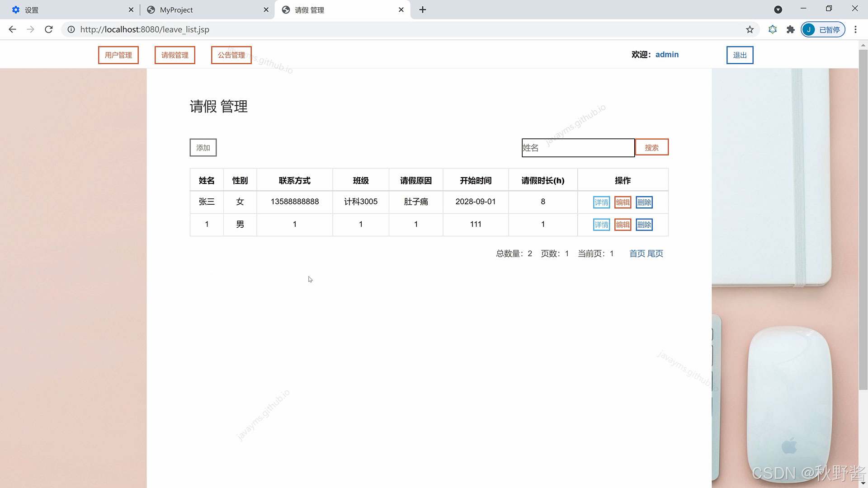This screenshot has height=488, width=868.
Task: Click the tab search dropdown arrow
Action: pos(778,9)
